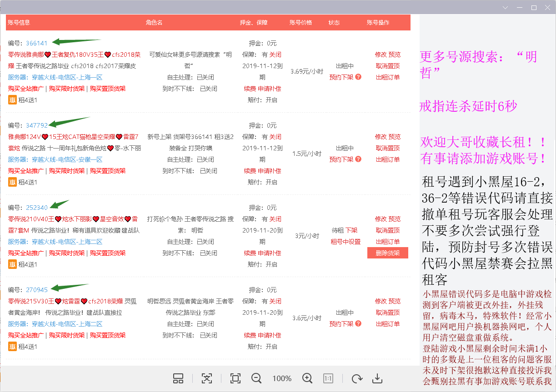556x392 pixels.
Task: Click the 3.69元/小时 price text
Action: tap(307, 71)
